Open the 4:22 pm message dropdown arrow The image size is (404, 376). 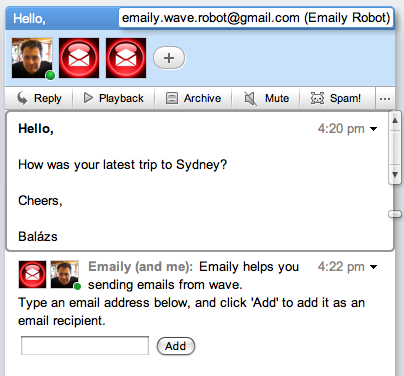pyautogui.click(x=374, y=267)
